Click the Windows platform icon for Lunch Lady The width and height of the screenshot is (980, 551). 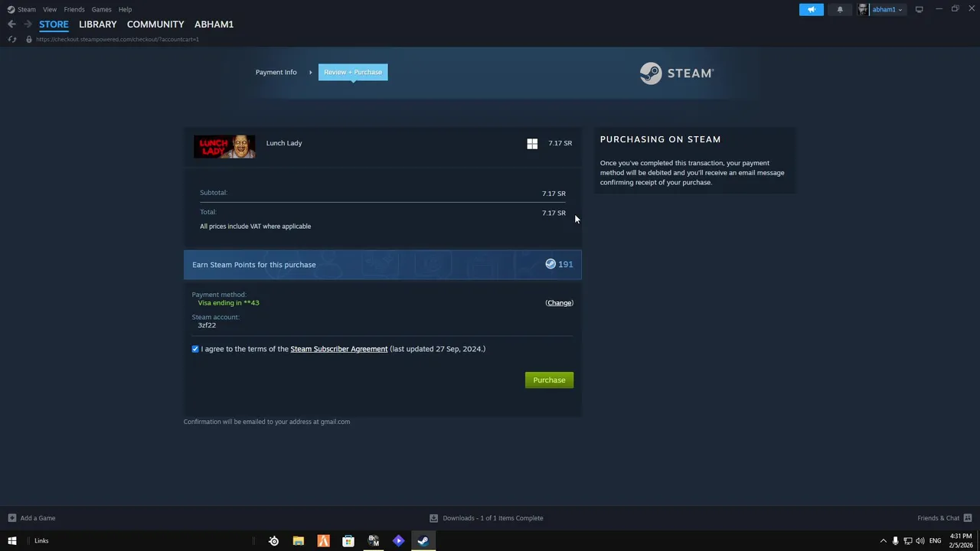(532, 143)
